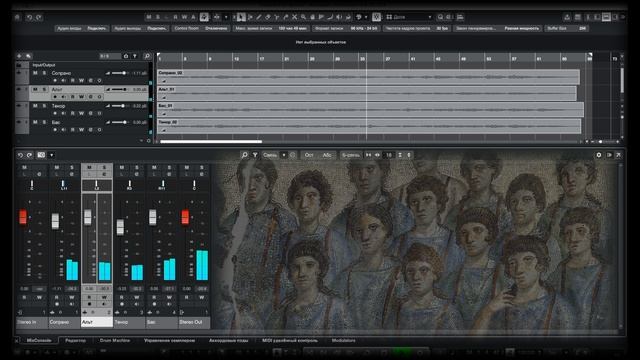Select the Альт channel name label in MixConsole

pyautogui.click(x=97, y=322)
